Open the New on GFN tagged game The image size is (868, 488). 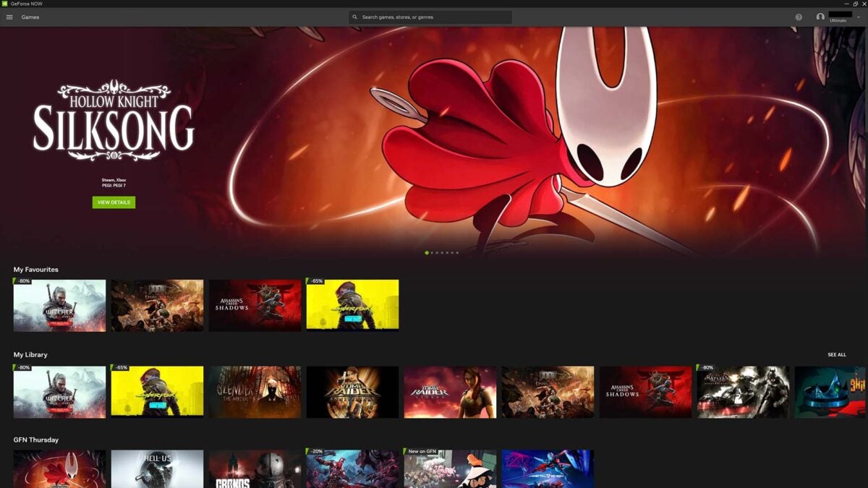pyautogui.click(x=450, y=469)
